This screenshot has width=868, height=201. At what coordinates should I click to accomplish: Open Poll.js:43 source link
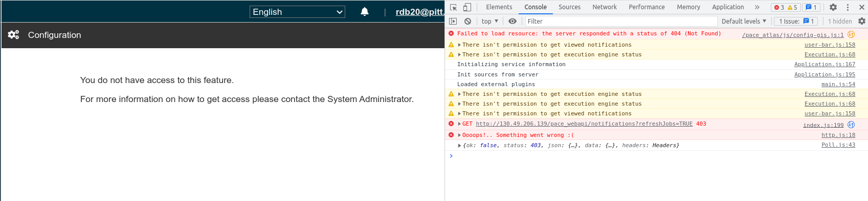click(838, 145)
